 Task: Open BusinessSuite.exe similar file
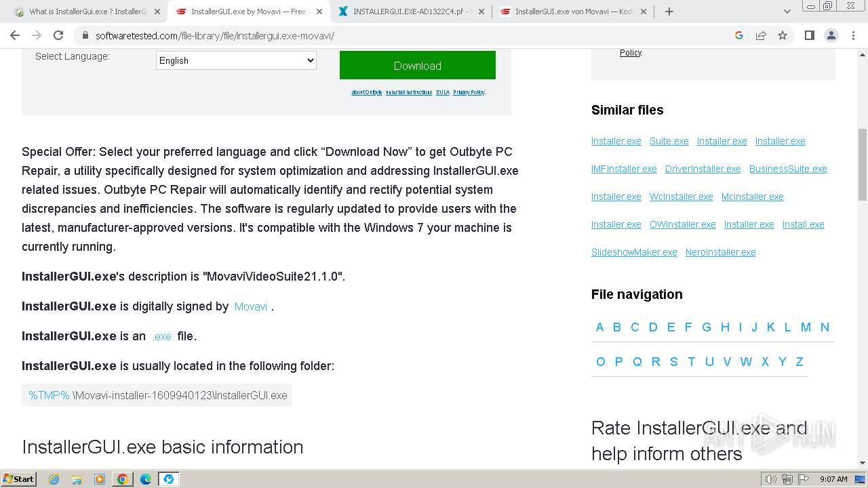(x=788, y=169)
